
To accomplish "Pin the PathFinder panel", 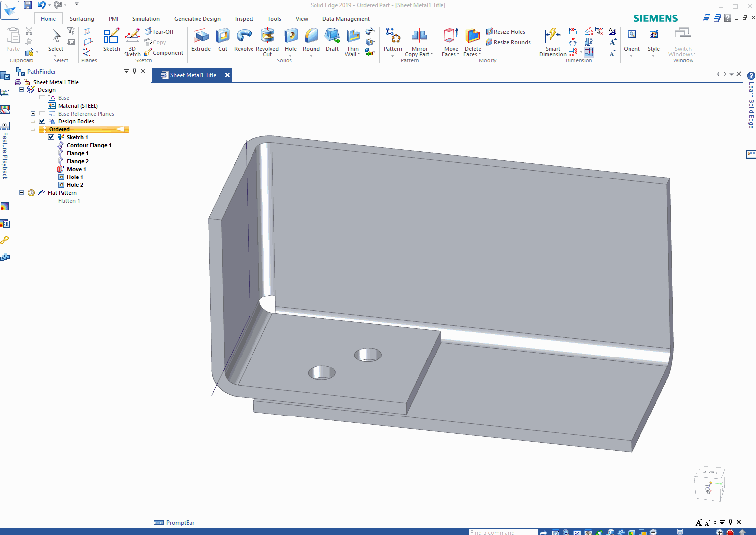I will [134, 71].
